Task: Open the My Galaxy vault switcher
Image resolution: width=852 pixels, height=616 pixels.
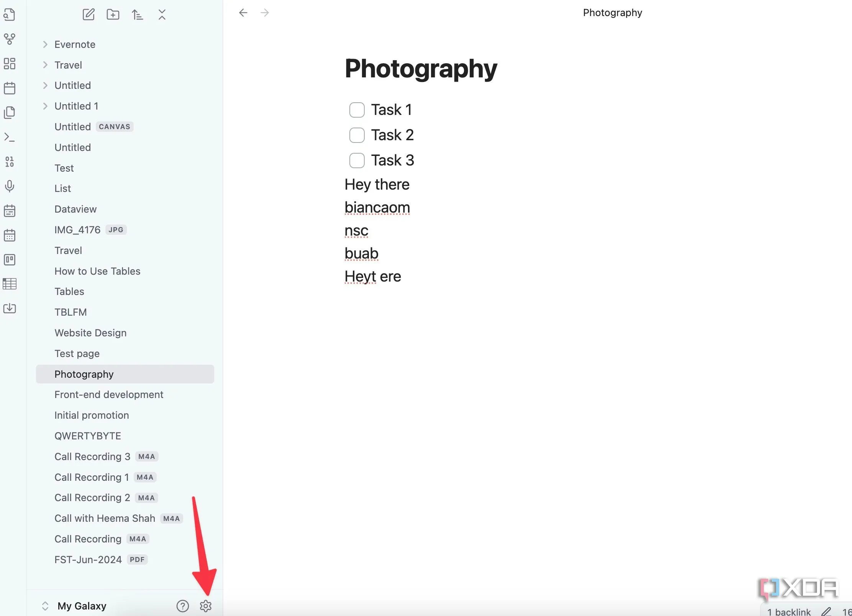Action: [74, 606]
